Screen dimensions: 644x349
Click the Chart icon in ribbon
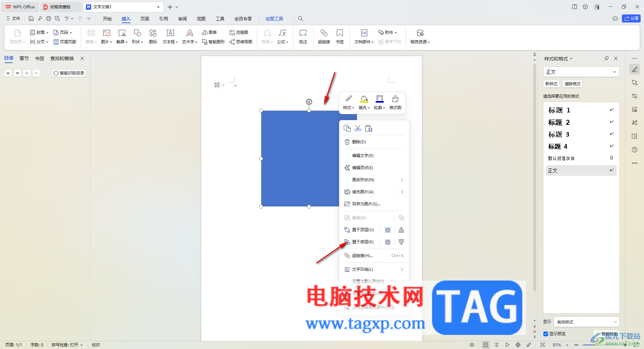[x=209, y=33]
